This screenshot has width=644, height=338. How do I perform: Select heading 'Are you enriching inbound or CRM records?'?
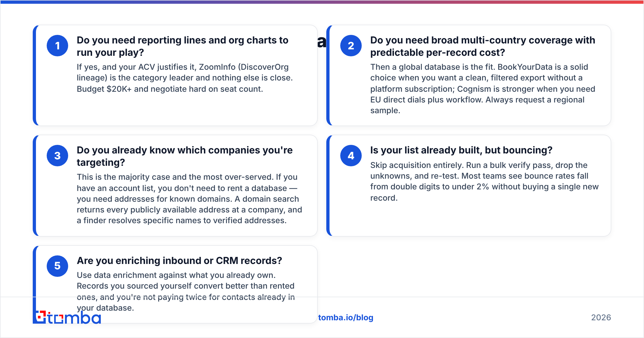click(x=179, y=260)
